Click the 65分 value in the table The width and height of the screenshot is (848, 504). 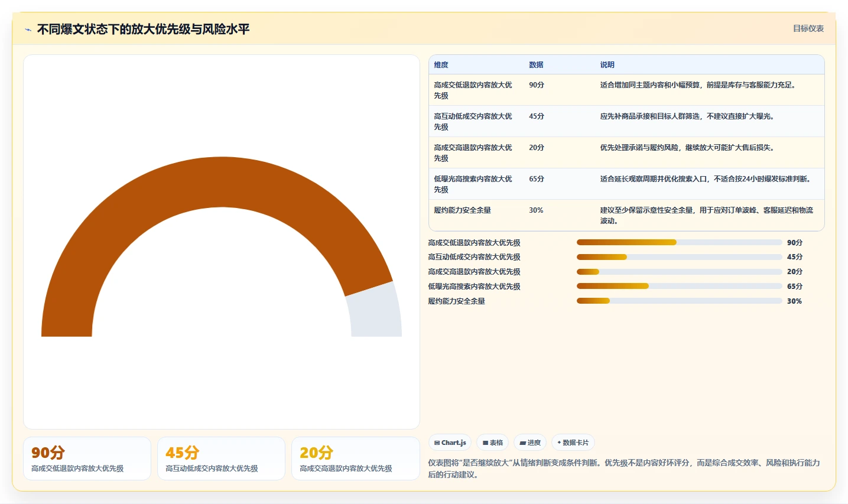point(537,179)
